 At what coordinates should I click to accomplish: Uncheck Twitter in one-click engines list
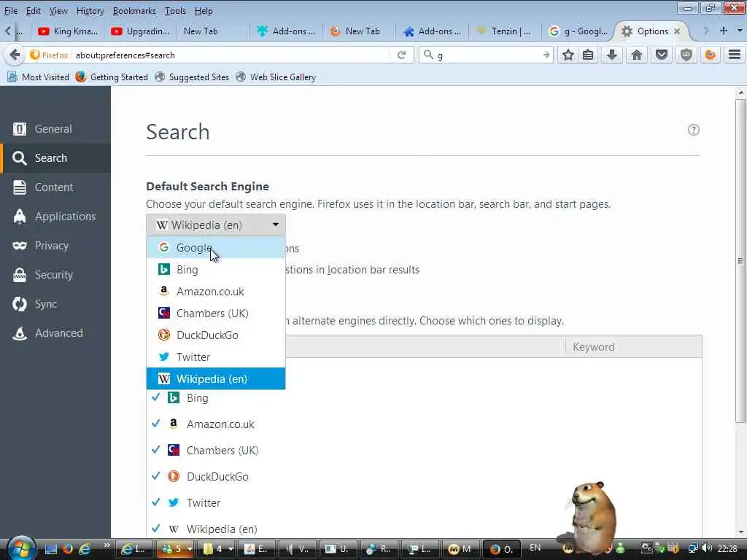[x=155, y=502]
